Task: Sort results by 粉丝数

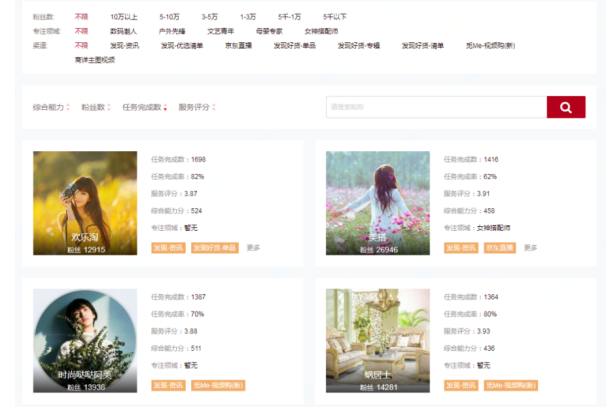Action: coord(96,107)
